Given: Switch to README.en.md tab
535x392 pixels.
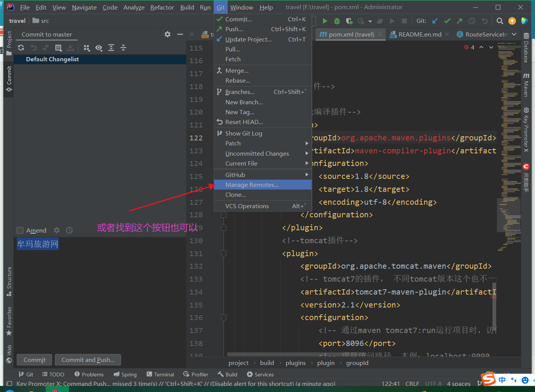Looking at the screenshot, I should (420, 34).
